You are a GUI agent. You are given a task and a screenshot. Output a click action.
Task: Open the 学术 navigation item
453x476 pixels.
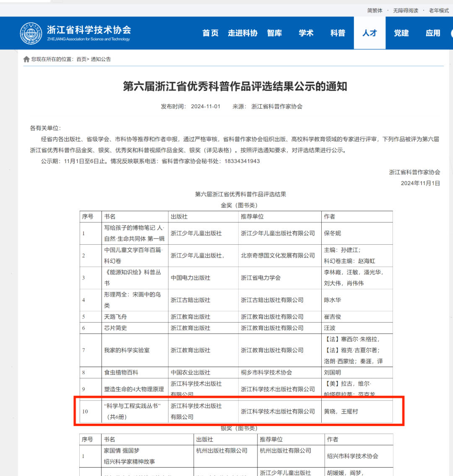tap(306, 33)
